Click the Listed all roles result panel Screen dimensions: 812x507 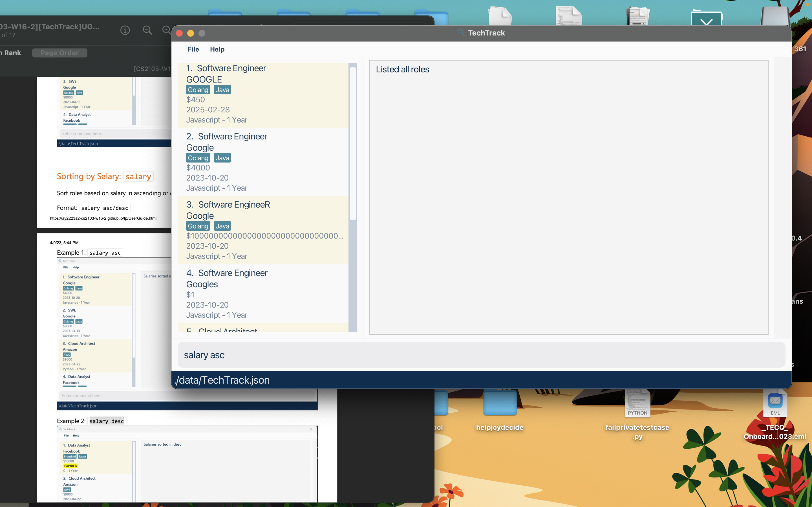point(568,197)
